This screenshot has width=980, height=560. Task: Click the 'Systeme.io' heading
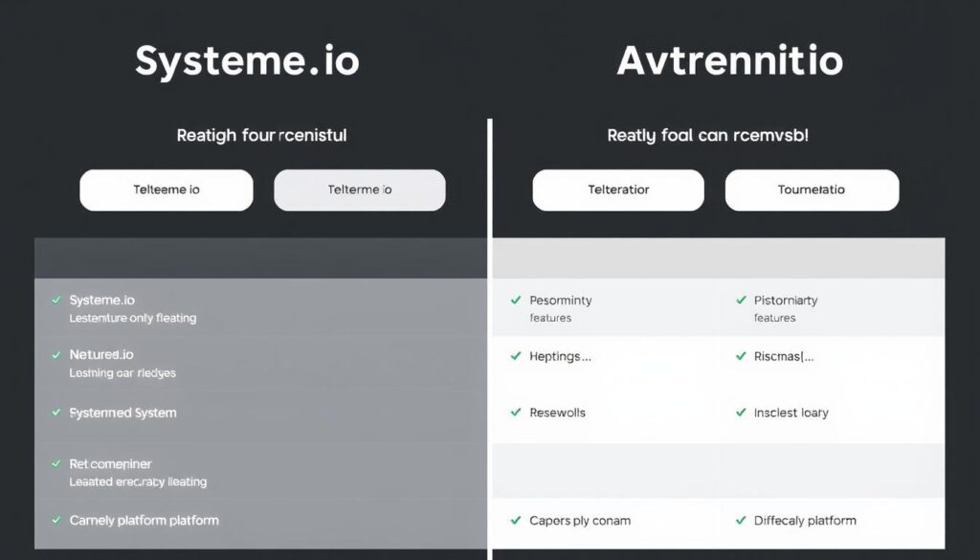coord(247,61)
